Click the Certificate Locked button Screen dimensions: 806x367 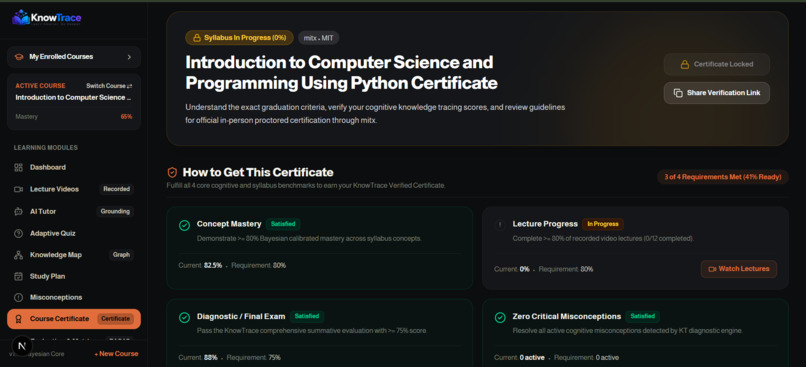[717, 65]
